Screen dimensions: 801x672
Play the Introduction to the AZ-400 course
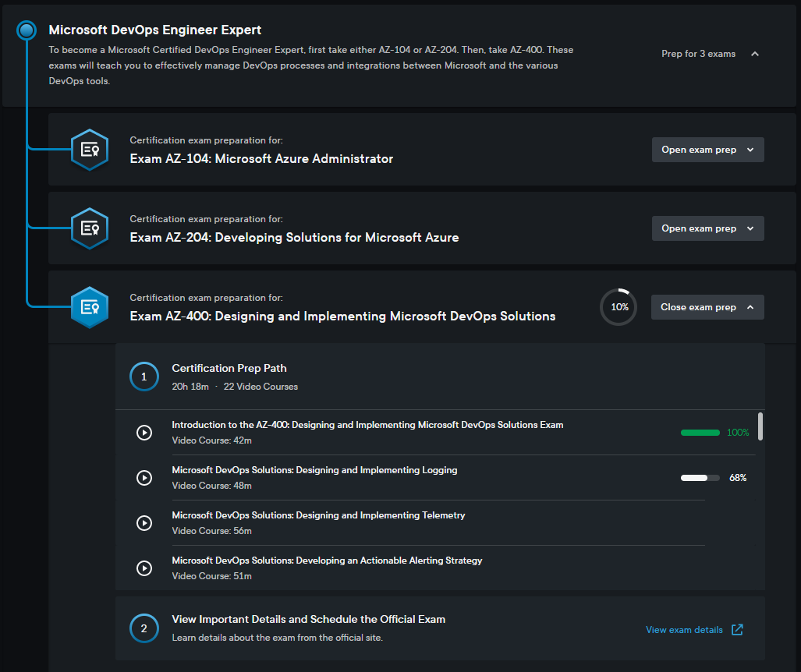coord(144,433)
